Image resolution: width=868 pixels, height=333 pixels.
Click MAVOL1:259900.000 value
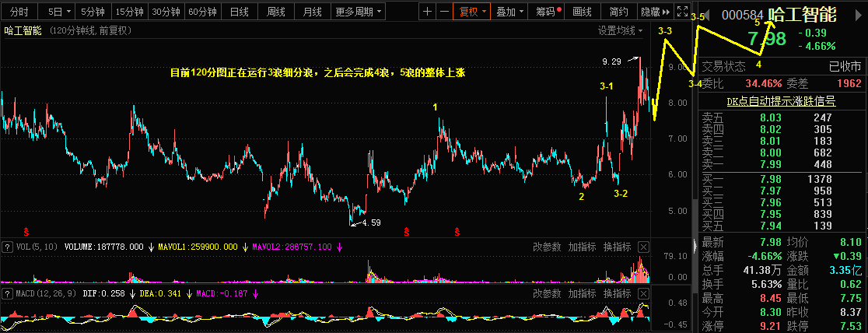point(198,247)
